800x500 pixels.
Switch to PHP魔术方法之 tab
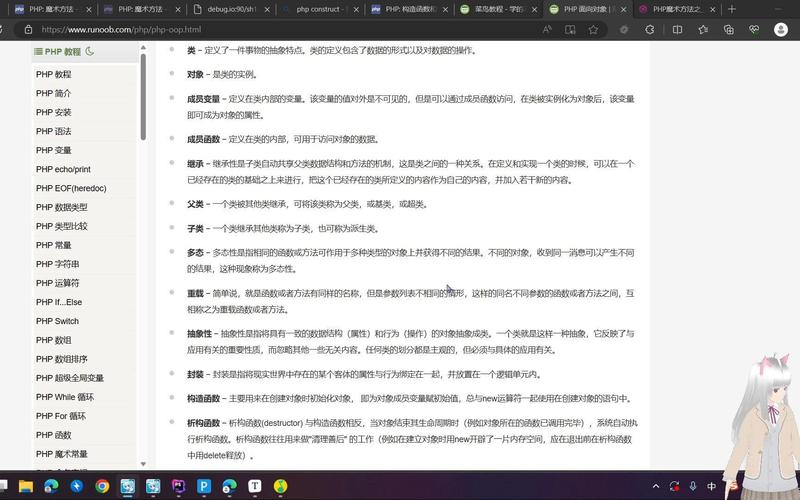pyautogui.click(x=676, y=9)
